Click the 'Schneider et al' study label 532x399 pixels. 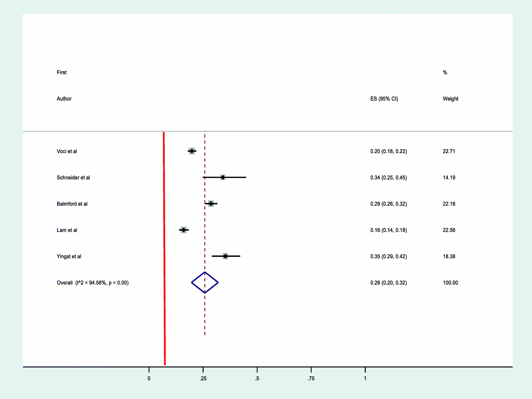(73, 178)
